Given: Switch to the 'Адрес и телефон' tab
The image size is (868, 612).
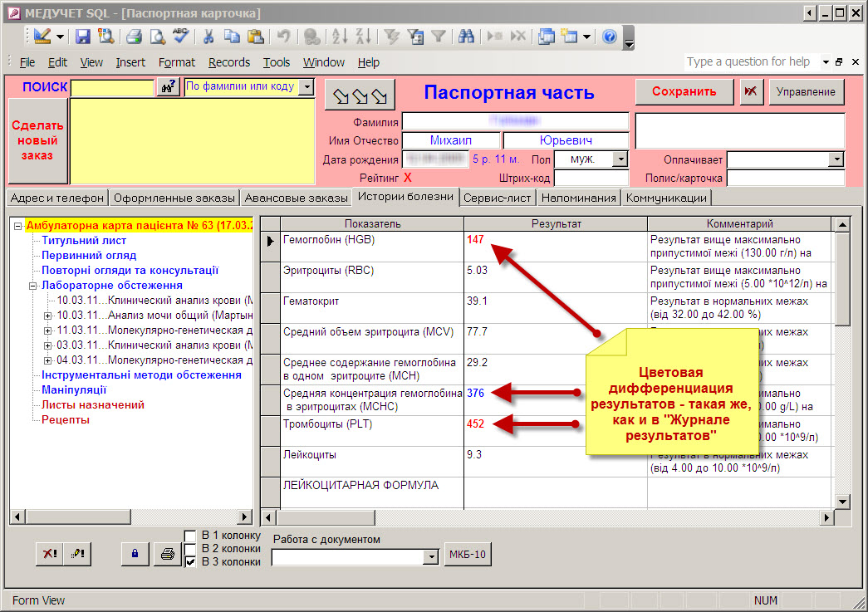Looking at the screenshot, I should 57,198.
